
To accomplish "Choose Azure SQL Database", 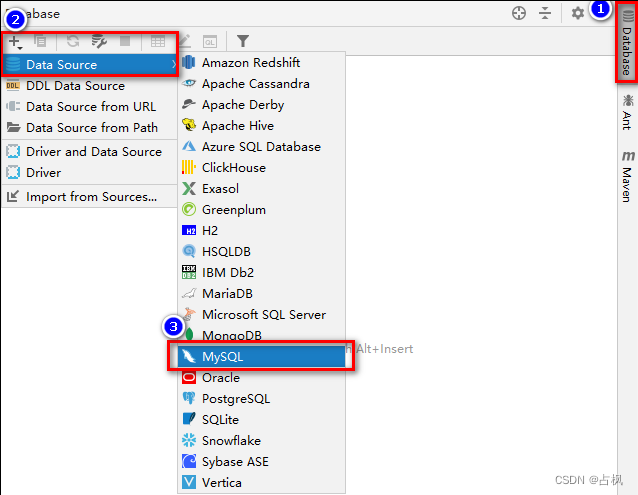I will 262,147.
